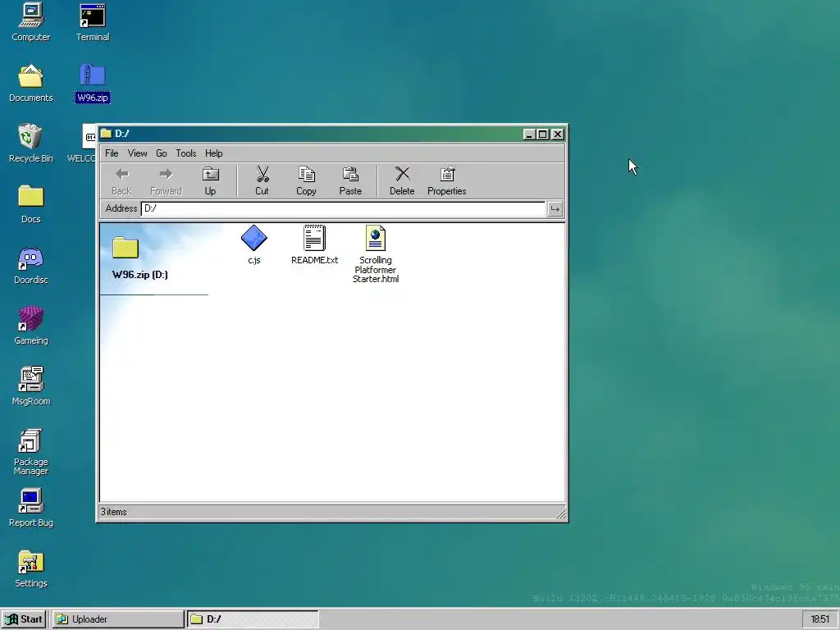Click the Address bar input field
This screenshot has width=840, height=630.
click(343, 208)
